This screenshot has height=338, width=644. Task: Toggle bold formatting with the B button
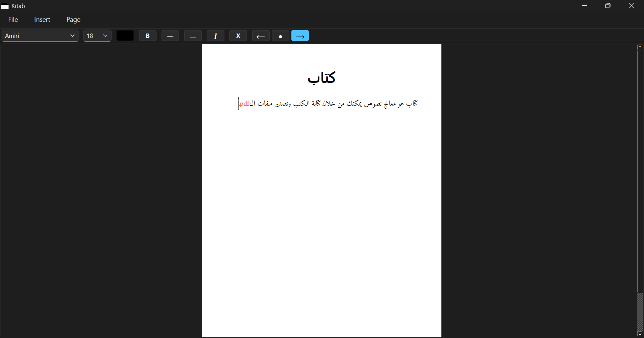[148, 36]
